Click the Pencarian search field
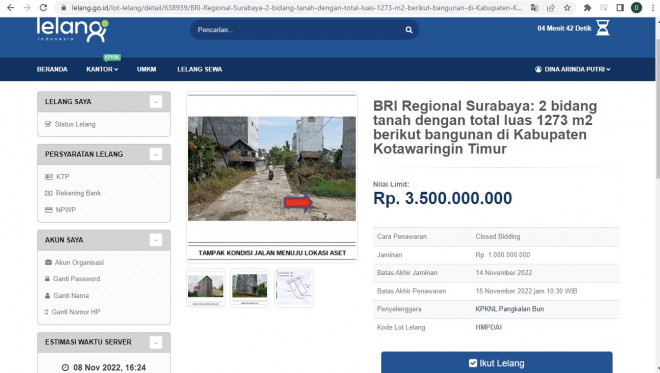 304,30
